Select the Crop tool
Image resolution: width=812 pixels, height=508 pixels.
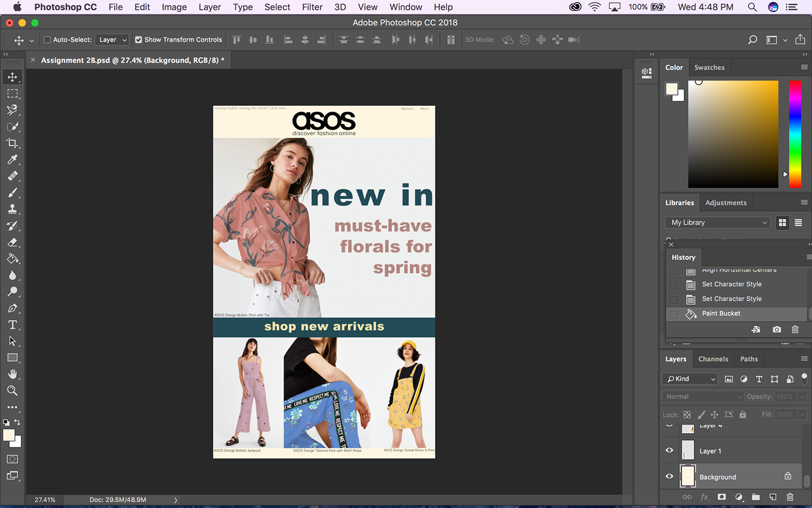tap(12, 143)
